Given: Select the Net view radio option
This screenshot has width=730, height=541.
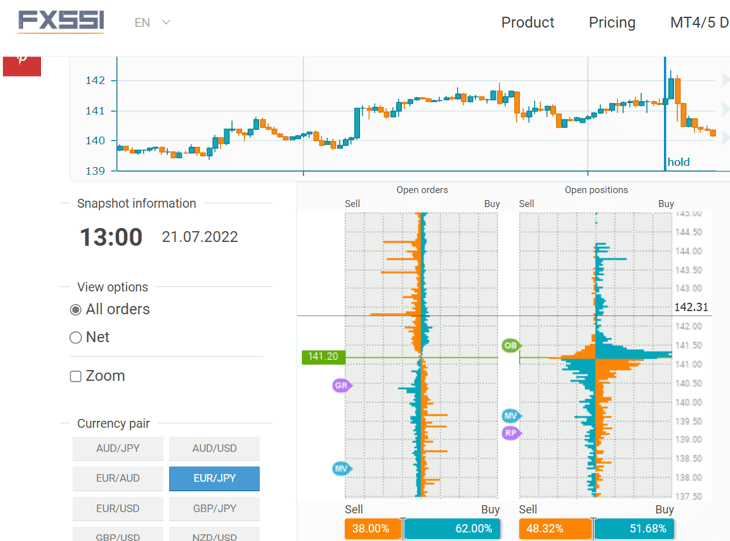Looking at the screenshot, I should 76,338.
